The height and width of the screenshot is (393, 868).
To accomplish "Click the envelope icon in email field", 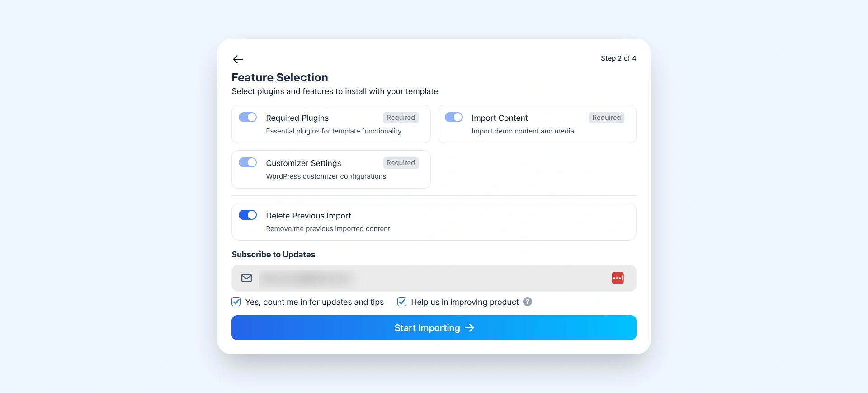I will pyautogui.click(x=246, y=278).
